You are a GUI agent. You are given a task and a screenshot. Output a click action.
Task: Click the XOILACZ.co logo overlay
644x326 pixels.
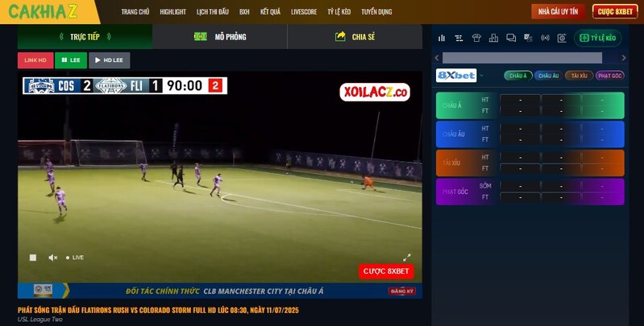(375, 93)
